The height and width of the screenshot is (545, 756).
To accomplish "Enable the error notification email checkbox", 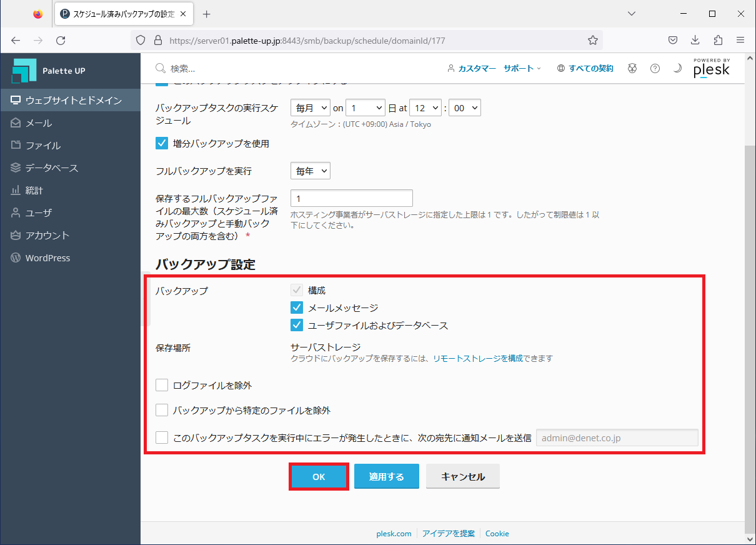I will [162, 437].
